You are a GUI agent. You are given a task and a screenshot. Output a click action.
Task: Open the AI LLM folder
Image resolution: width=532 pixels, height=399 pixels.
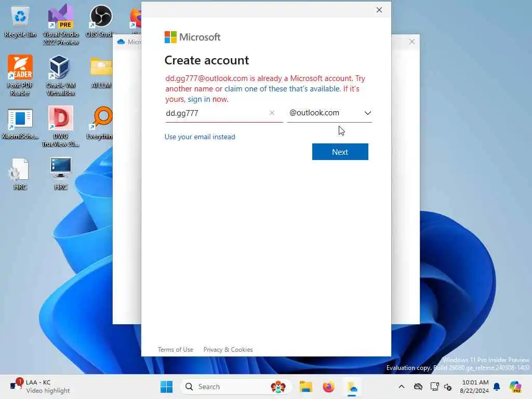coord(101,72)
